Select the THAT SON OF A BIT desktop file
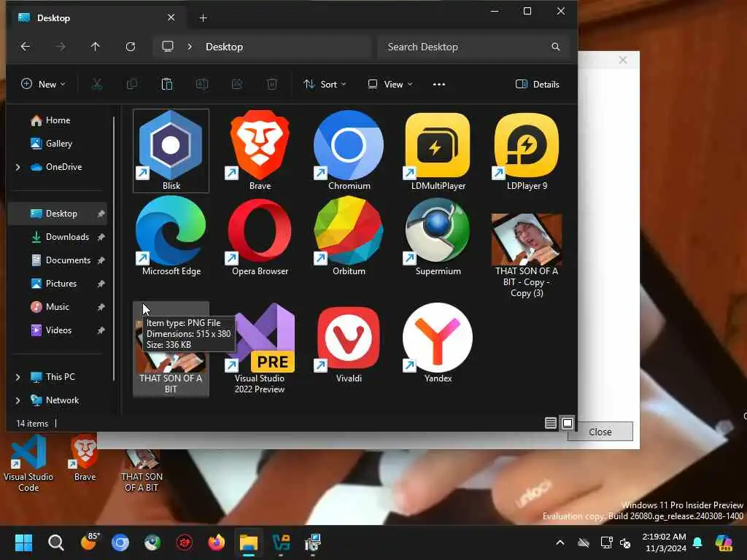The width and height of the screenshot is (747, 560). (142, 470)
